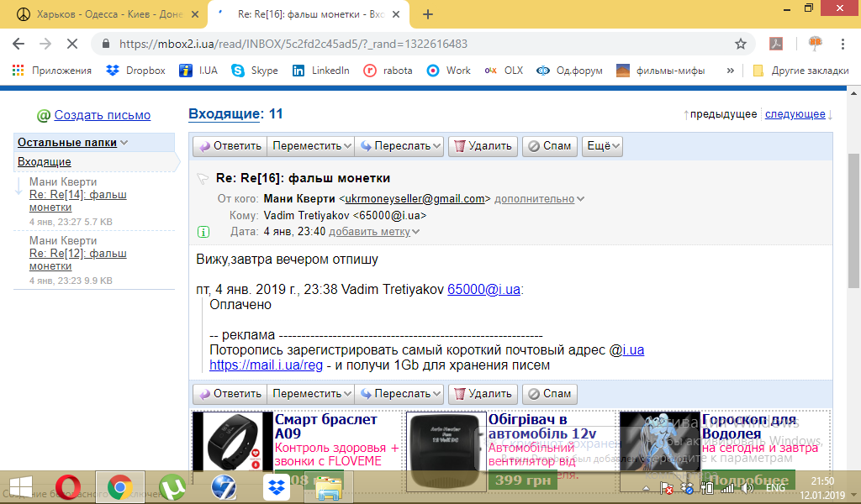Switch to the Re: Re[16]: фальш монетки tab
Viewport: 861px width, 504px height.
pyautogui.click(x=309, y=14)
